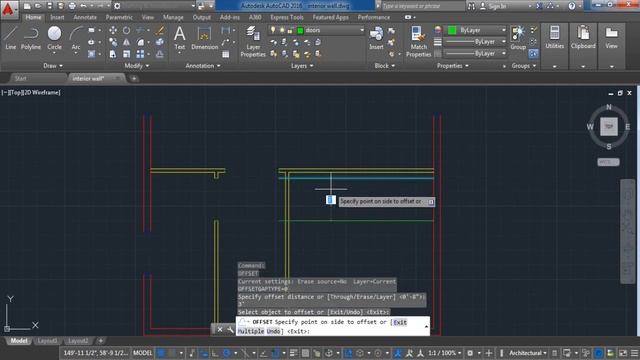640x360 pixels.
Task: Select the Erase tool in Modify panel
Action: click(x=160, y=30)
